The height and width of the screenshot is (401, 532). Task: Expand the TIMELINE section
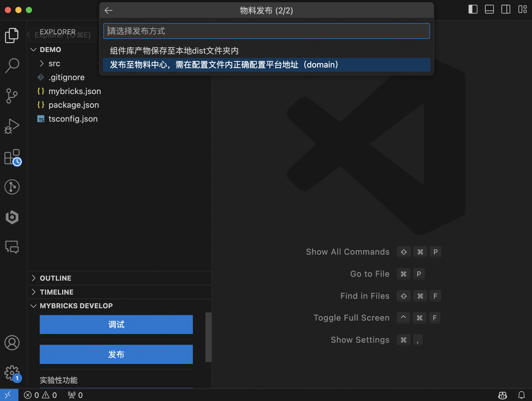(x=119, y=292)
